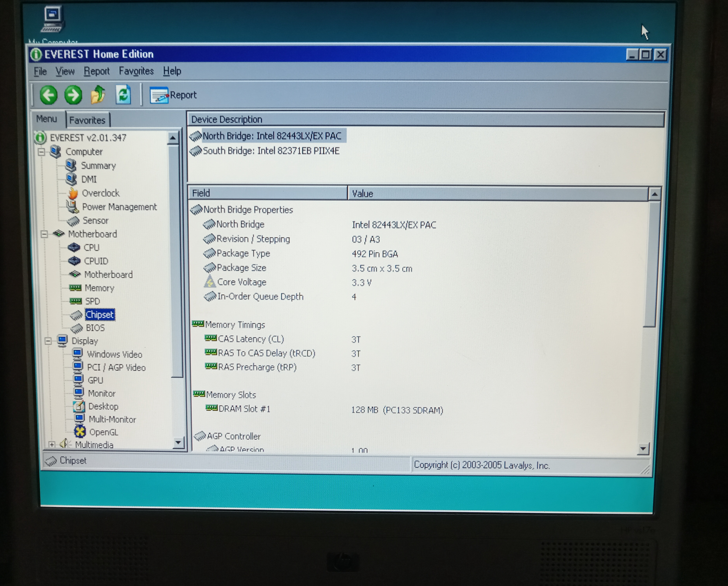This screenshot has height=586, width=728.
Task: Expand the Multimedia tree branch
Action: click(x=52, y=445)
